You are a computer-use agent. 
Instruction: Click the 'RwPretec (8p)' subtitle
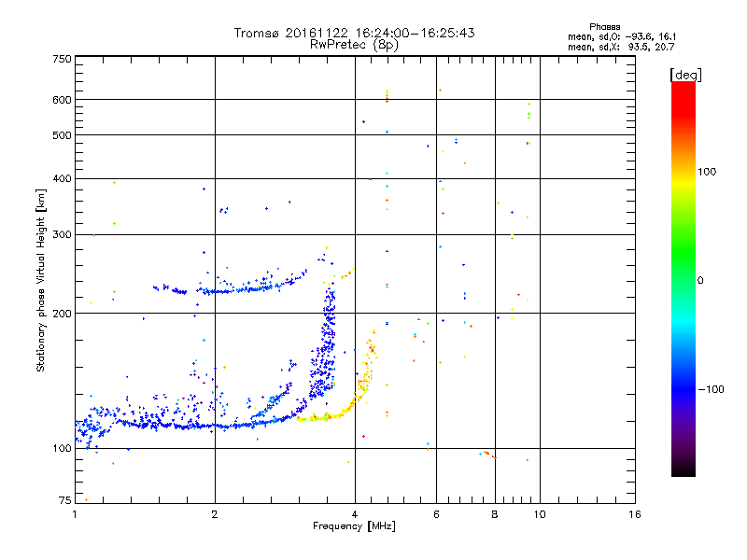click(354, 45)
